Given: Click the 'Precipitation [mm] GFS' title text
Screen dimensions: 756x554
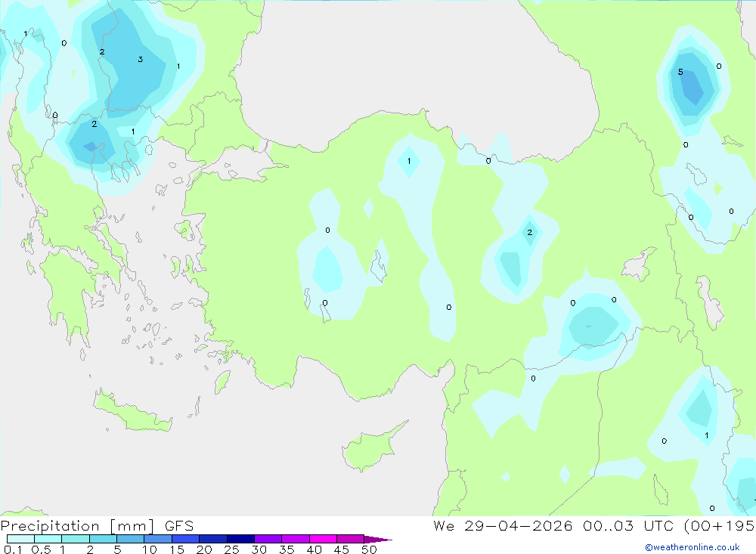Looking at the screenshot, I should pos(97,526).
